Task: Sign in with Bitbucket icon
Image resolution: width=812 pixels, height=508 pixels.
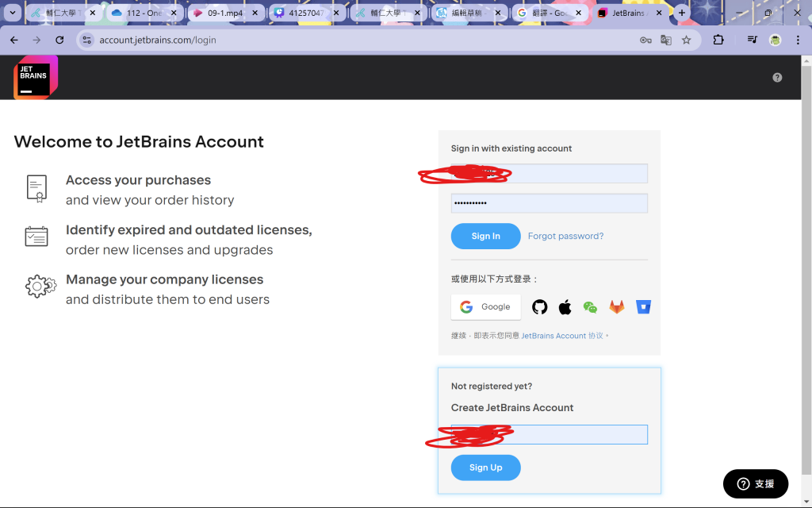Action: click(643, 307)
